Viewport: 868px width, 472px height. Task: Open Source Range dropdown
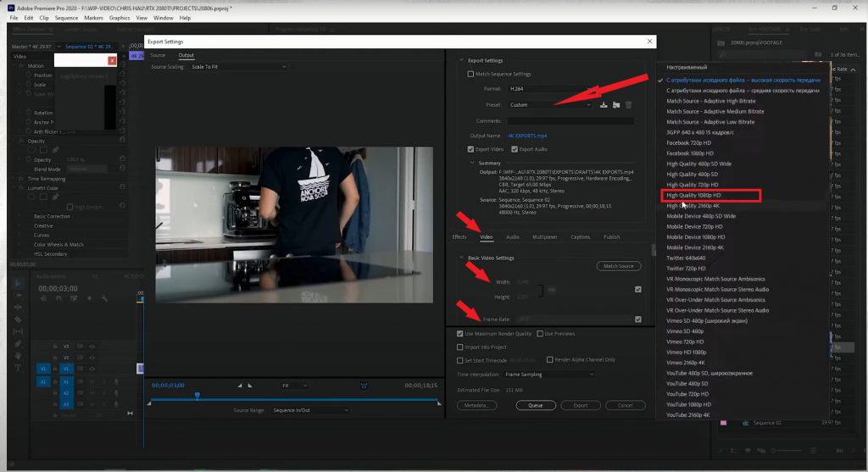click(x=310, y=411)
